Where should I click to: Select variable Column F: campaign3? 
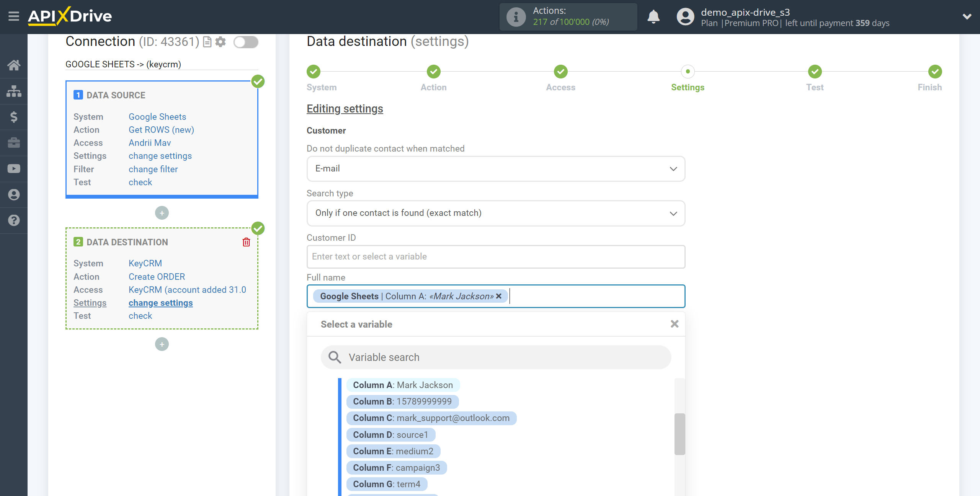point(397,468)
